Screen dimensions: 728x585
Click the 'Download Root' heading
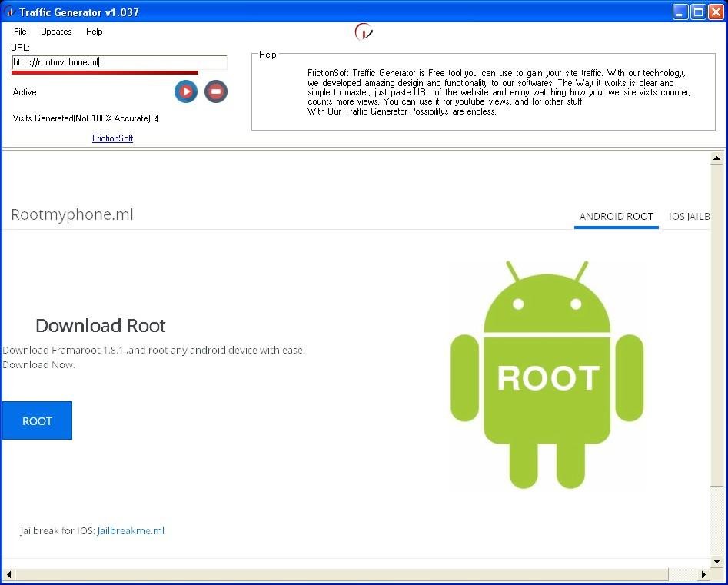tap(100, 326)
